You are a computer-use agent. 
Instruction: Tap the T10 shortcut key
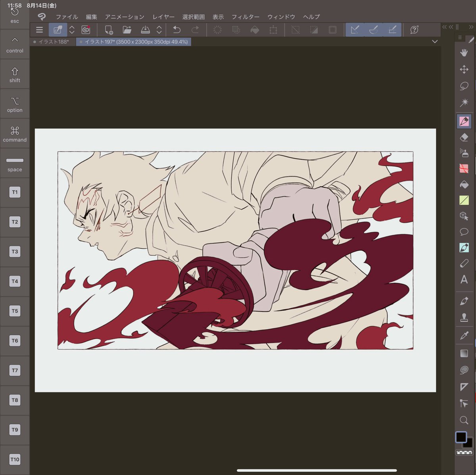pos(15,460)
